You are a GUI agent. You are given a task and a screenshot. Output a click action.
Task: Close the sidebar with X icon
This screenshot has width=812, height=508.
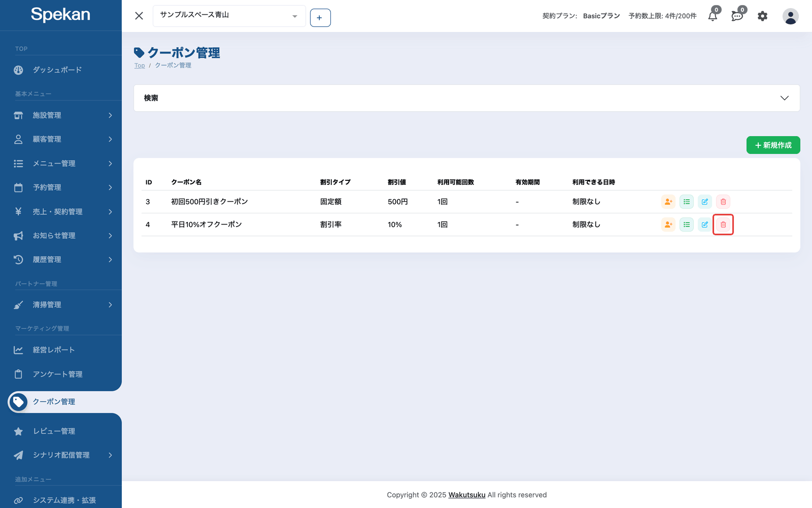[139, 16]
